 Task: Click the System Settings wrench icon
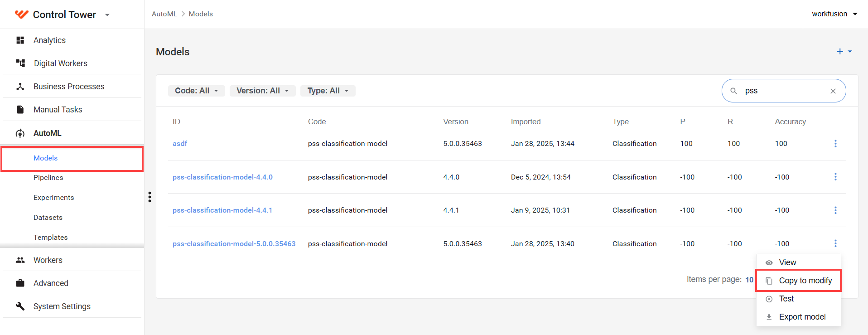pos(20,306)
